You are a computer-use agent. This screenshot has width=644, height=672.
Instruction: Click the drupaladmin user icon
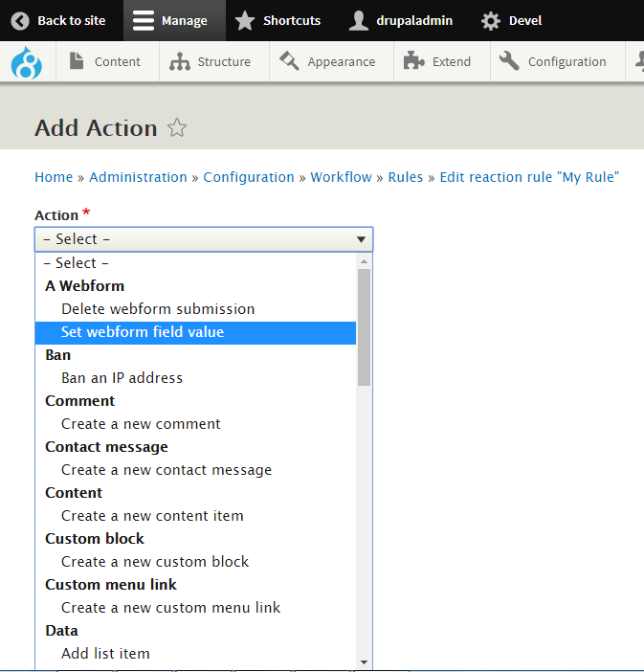tap(359, 20)
